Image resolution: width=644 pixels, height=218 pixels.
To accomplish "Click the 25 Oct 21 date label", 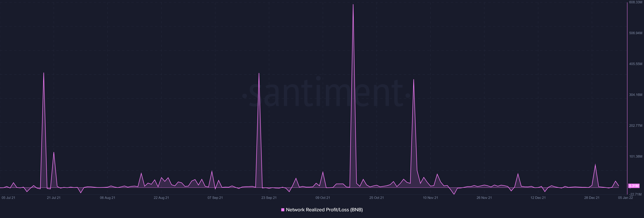I will click(x=377, y=198).
